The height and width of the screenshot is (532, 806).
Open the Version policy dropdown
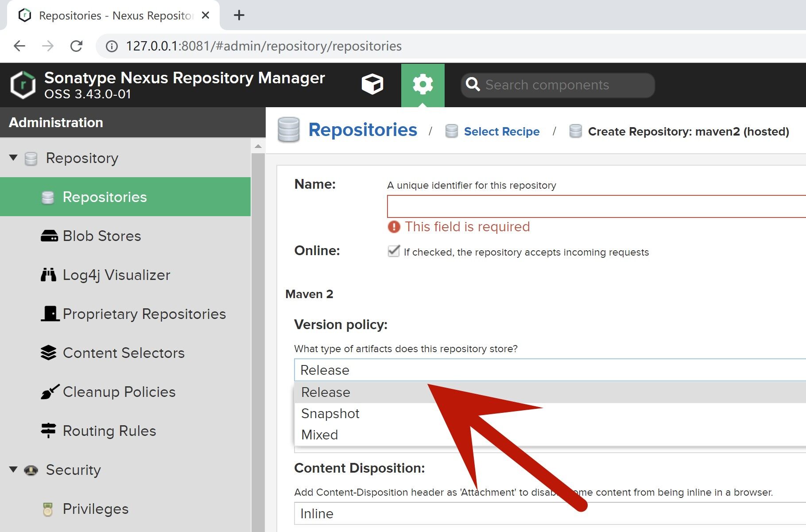tap(487, 370)
